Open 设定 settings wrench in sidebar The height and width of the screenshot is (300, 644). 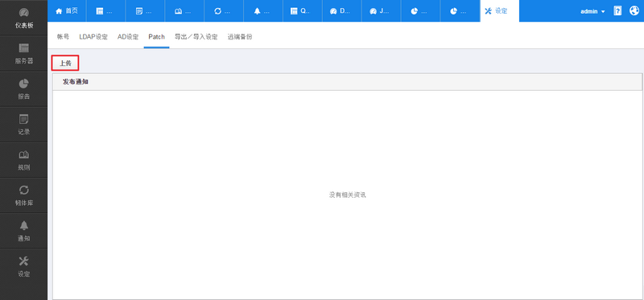coord(23,266)
